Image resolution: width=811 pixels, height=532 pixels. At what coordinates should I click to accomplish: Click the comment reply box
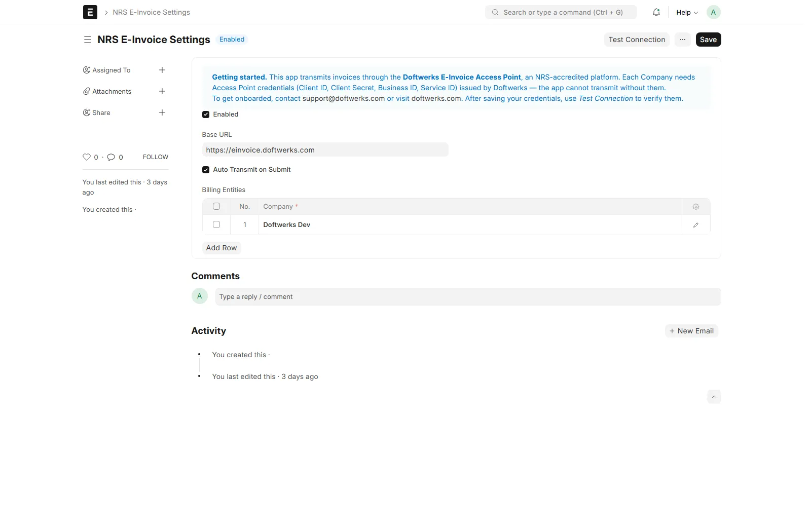tap(468, 297)
